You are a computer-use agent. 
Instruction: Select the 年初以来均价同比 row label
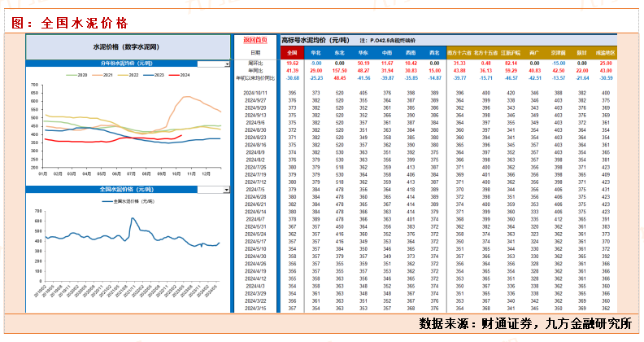[x=255, y=78]
